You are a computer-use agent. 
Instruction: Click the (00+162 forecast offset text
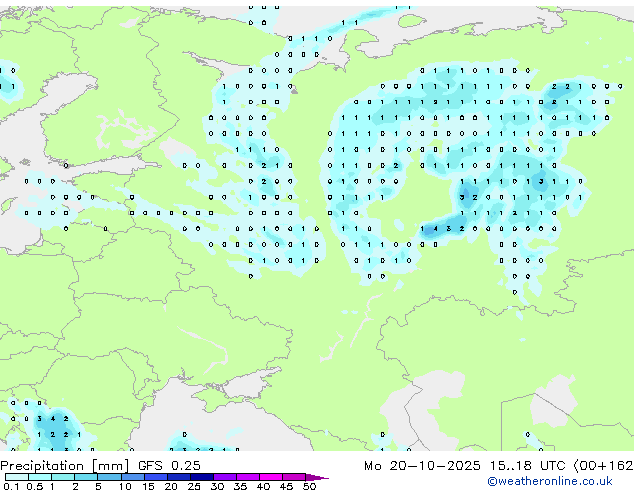coord(604,466)
